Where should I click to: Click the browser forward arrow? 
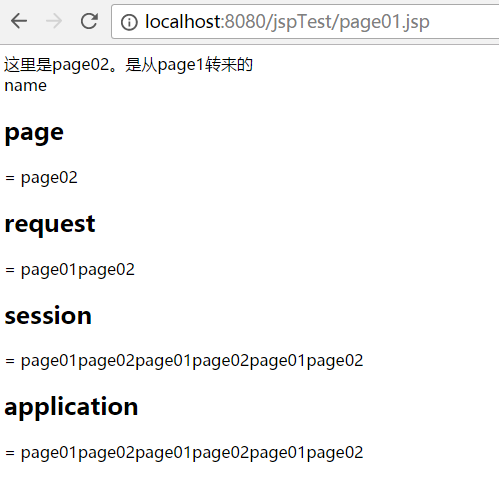(54, 21)
